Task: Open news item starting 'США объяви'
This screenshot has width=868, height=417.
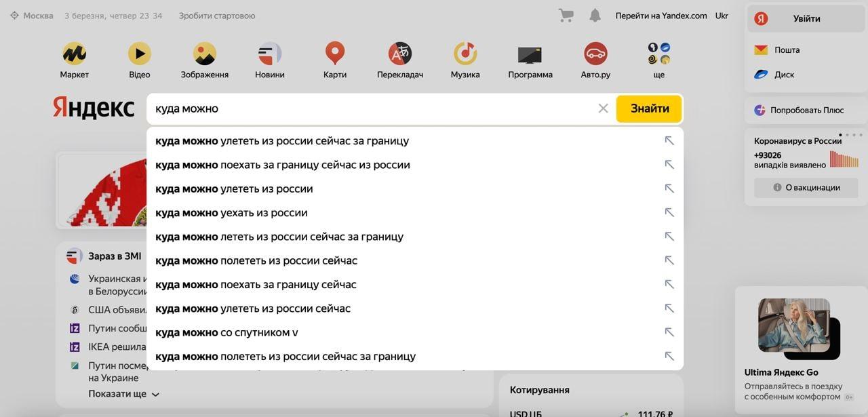Action: (117, 310)
